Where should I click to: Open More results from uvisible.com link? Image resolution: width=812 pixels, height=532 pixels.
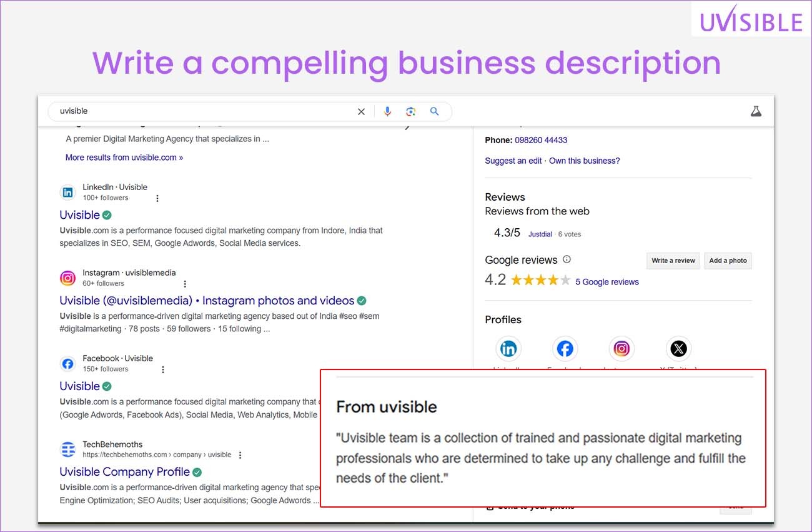click(124, 158)
